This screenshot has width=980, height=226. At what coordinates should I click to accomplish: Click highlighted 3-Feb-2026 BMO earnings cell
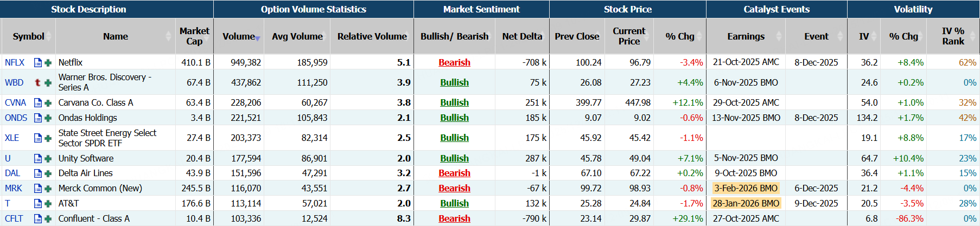tap(746, 189)
